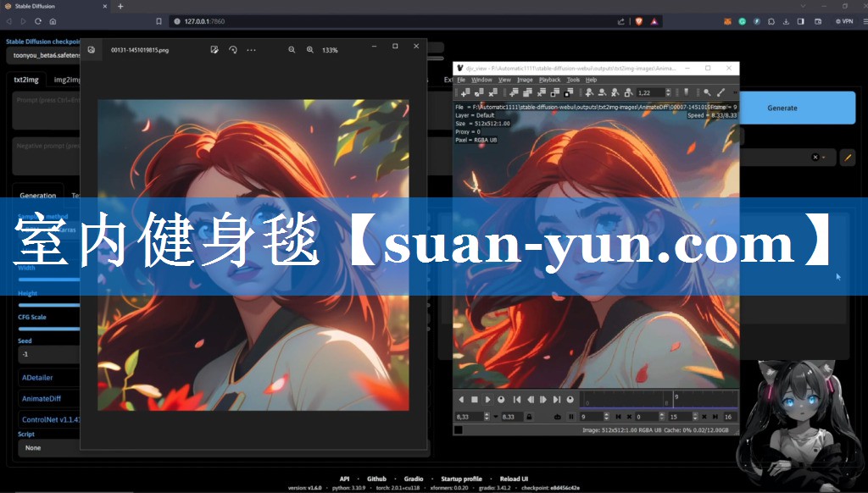Open the styles dropdown arrow beside the X
This screenshot has width=868, height=493.
[x=824, y=158]
